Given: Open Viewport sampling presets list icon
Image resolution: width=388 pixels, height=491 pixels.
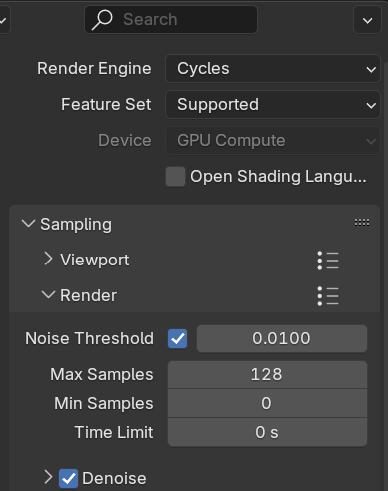Looking at the screenshot, I should pos(328,260).
